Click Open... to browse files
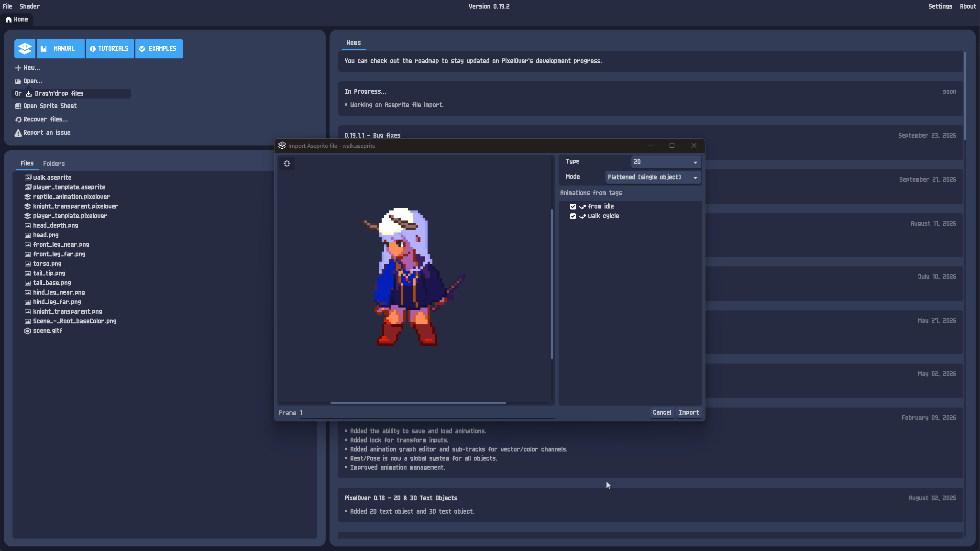980x551 pixels. pyautogui.click(x=29, y=81)
